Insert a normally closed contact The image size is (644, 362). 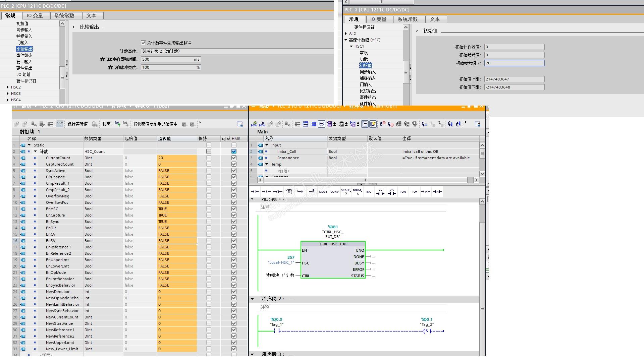click(266, 192)
